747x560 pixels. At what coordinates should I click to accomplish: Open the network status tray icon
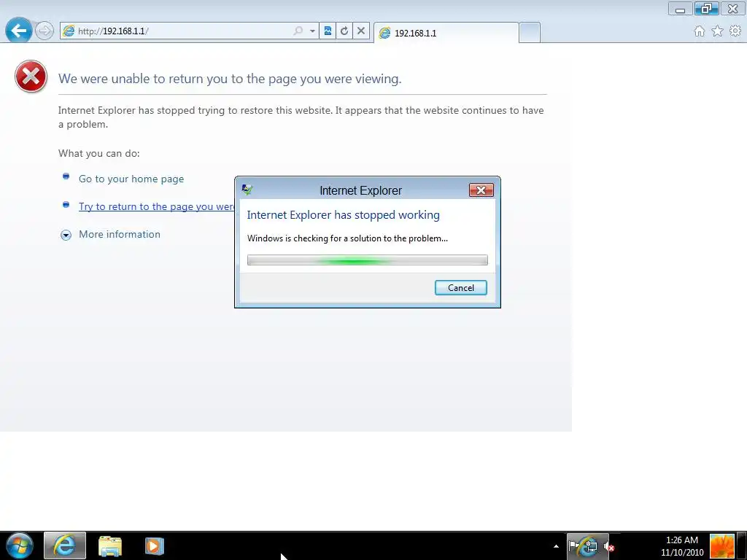589,546
